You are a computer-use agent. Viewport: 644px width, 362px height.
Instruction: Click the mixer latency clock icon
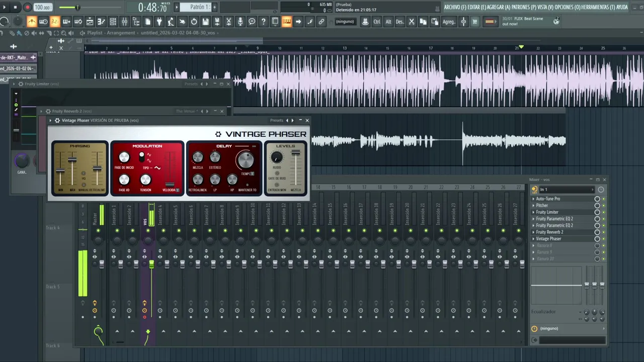click(601, 190)
